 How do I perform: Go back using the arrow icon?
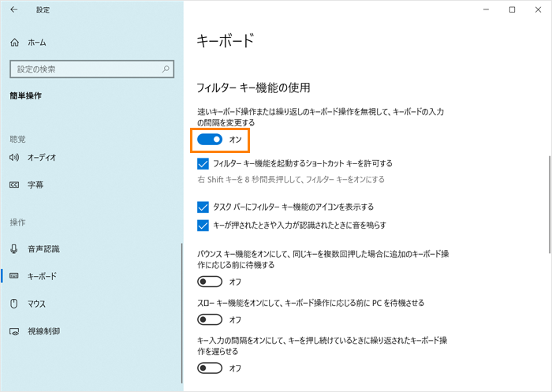tap(13, 10)
